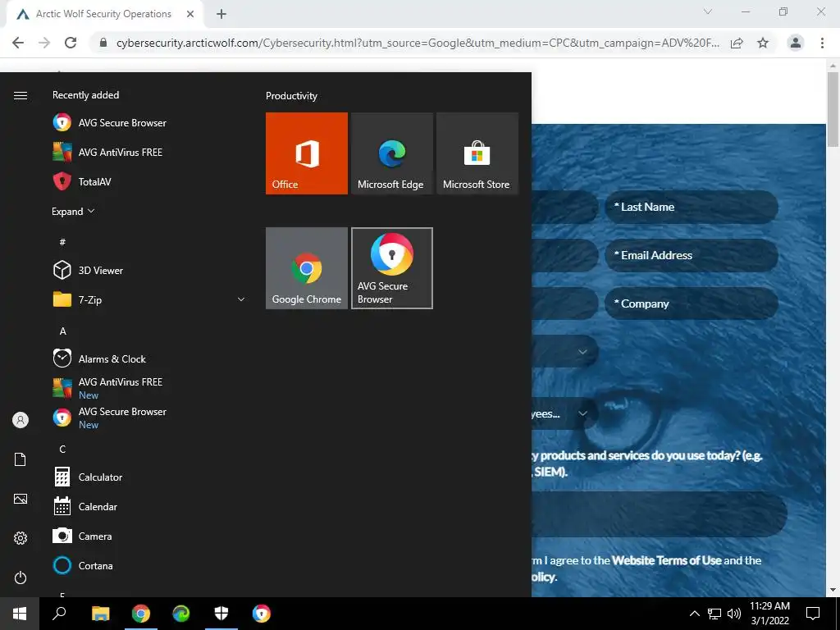Select the Arctic Wolf Security Operations tab
Viewport: 840px width, 630px height.
pos(104,14)
